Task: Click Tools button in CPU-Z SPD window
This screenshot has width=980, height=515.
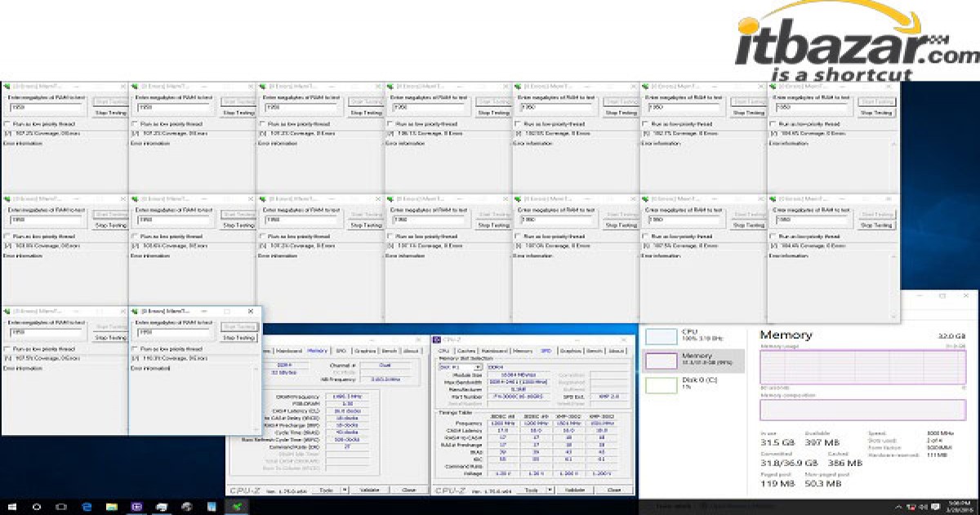Action: (x=532, y=490)
